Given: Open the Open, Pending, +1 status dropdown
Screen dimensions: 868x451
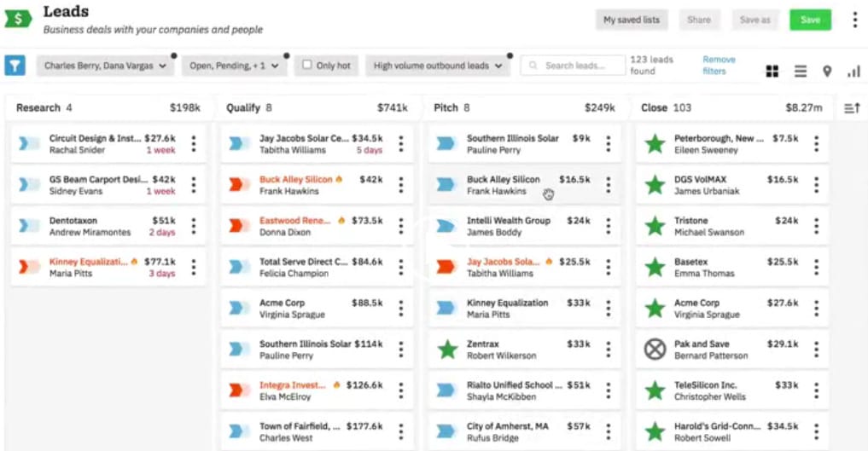Looking at the screenshot, I should coord(234,66).
